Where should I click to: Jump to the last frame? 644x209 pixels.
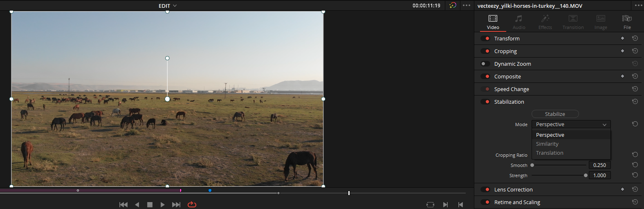176,205
